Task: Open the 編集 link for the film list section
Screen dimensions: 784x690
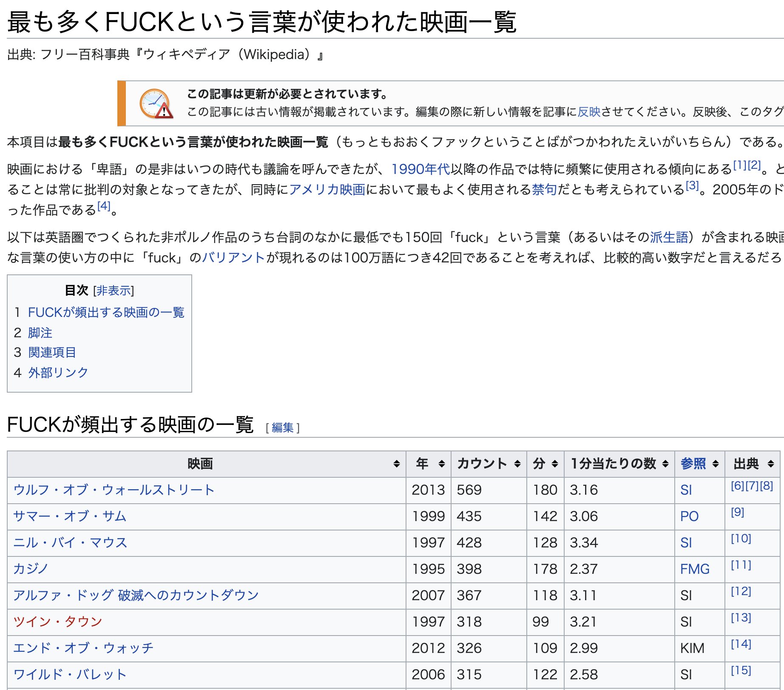Action: point(283,428)
